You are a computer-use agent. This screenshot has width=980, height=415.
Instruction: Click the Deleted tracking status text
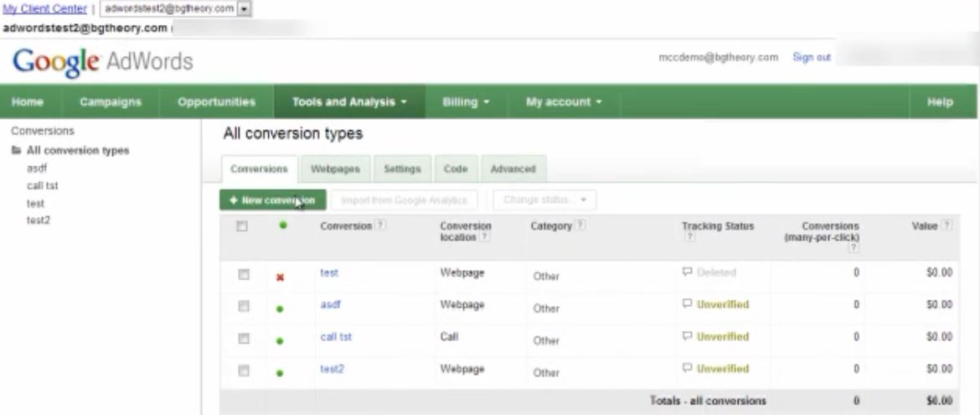tap(716, 273)
